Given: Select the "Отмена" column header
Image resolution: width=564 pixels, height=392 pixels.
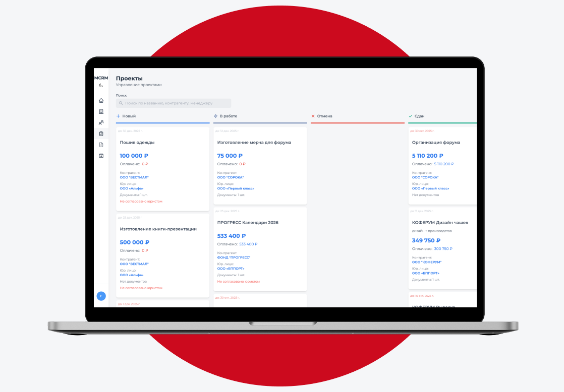Looking at the screenshot, I should pos(324,116).
